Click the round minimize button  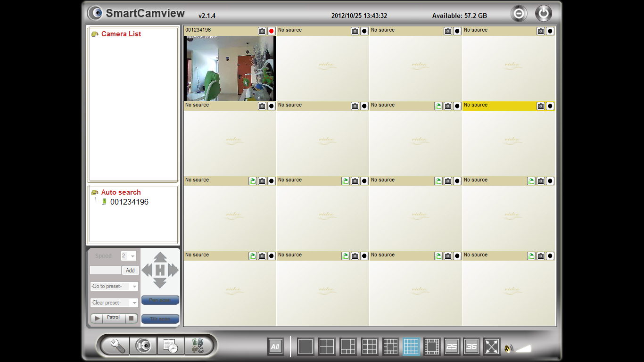click(519, 14)
